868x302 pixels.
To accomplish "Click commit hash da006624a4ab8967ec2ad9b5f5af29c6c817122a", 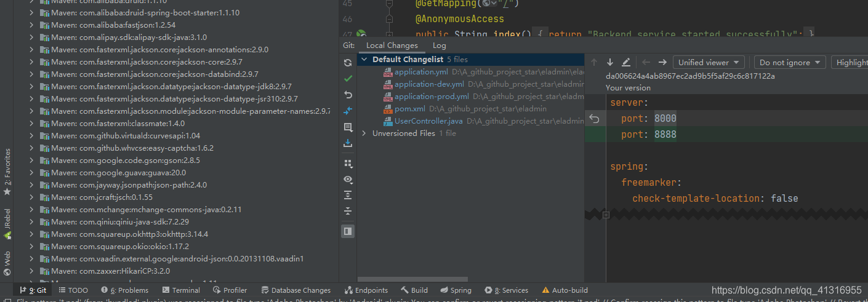I will point(690,76).
